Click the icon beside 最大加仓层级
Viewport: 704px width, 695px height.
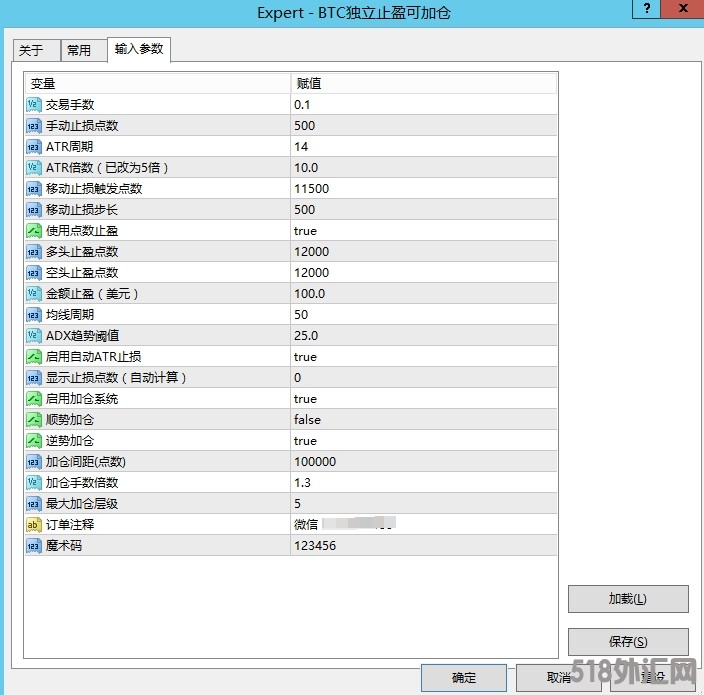(34, 503)
